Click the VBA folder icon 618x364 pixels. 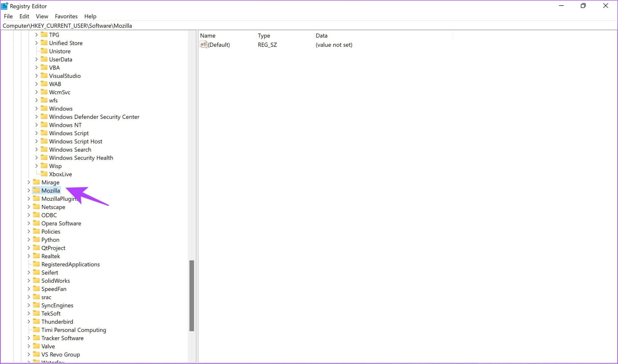pos(44,67)
